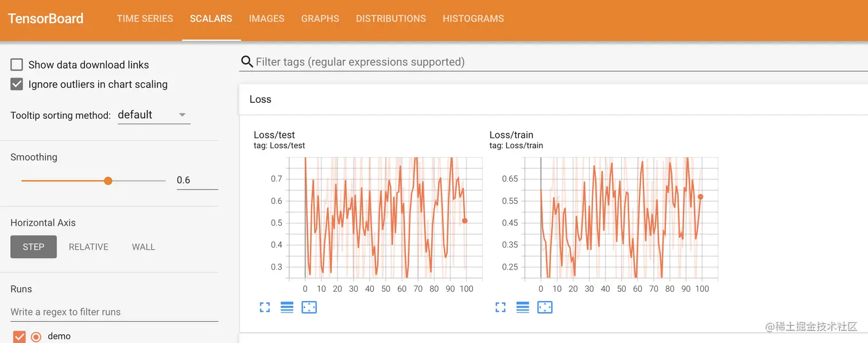Set horizontal axis to WALL
The width and height of the screenshot is (868, 343).
click(x=144, y=246)
